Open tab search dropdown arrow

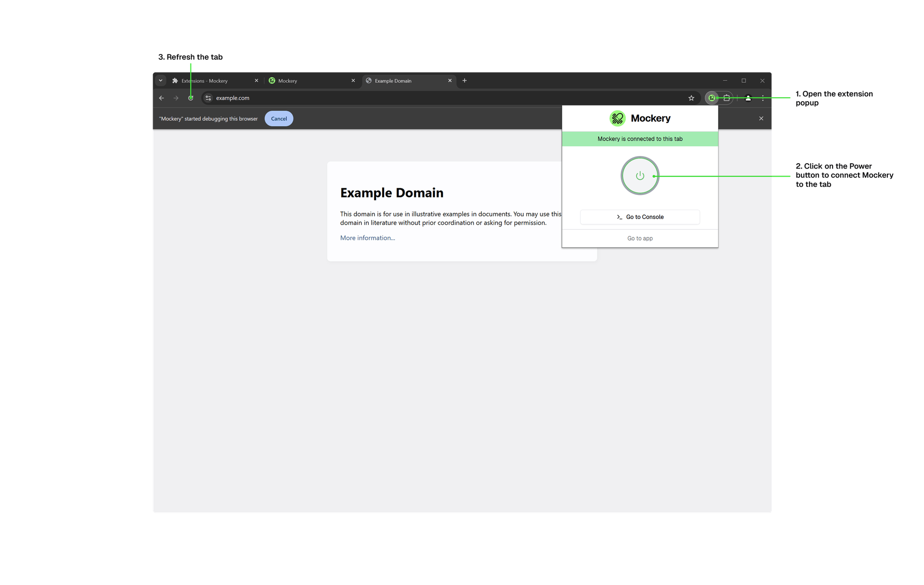pyautogui.click(x=161, y=81)
